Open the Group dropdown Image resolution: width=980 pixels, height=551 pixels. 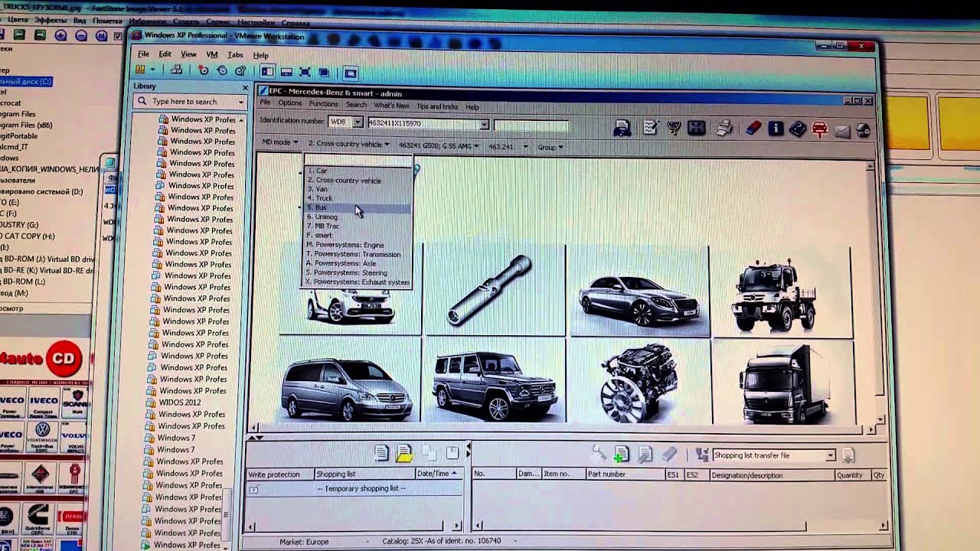coord(550,147)
